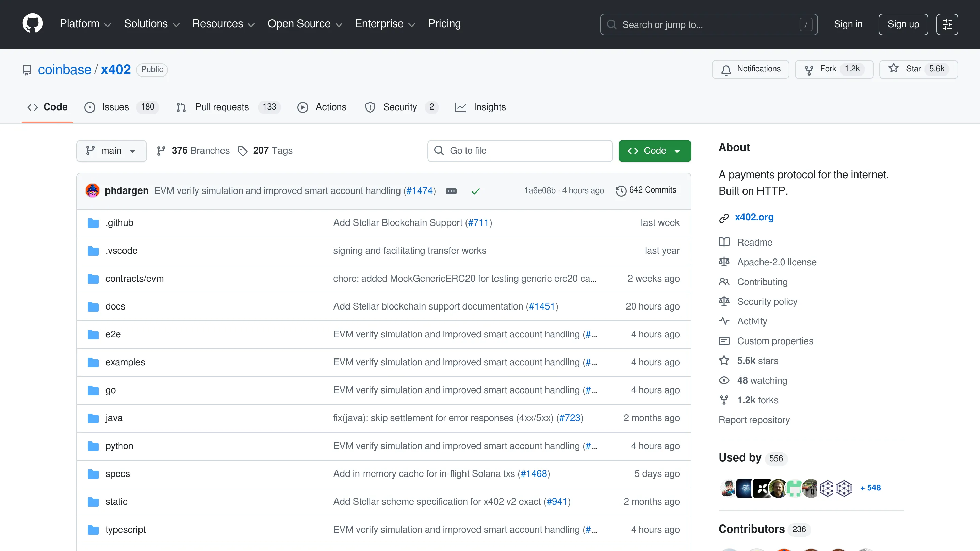Open the Pricing menu item
The width and height of the screenshot is (980, 551).
444,23
